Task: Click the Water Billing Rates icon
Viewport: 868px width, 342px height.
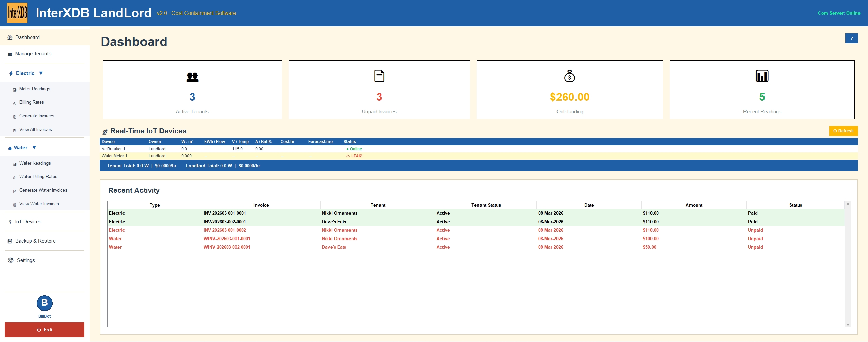Action: 15,177
